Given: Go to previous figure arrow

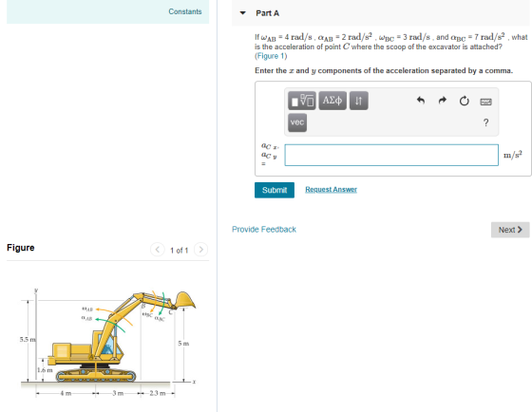Looking at the screenshot, I should click(x=158, y=250).
